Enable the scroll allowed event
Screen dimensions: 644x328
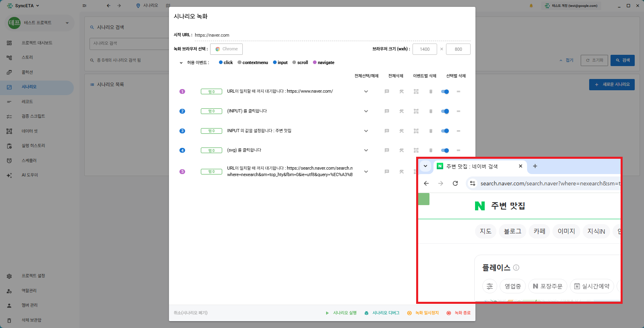point(300,62)
